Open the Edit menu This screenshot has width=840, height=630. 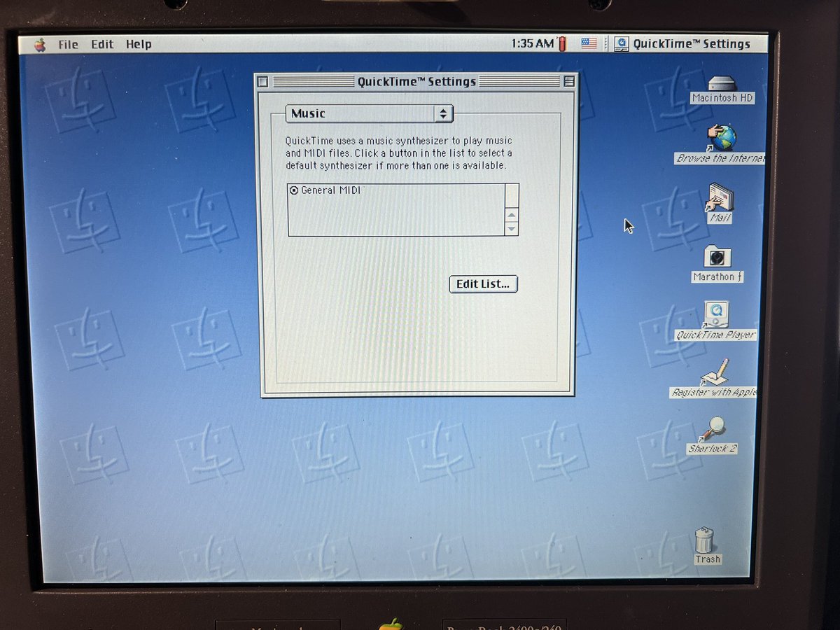pos(101,44)
